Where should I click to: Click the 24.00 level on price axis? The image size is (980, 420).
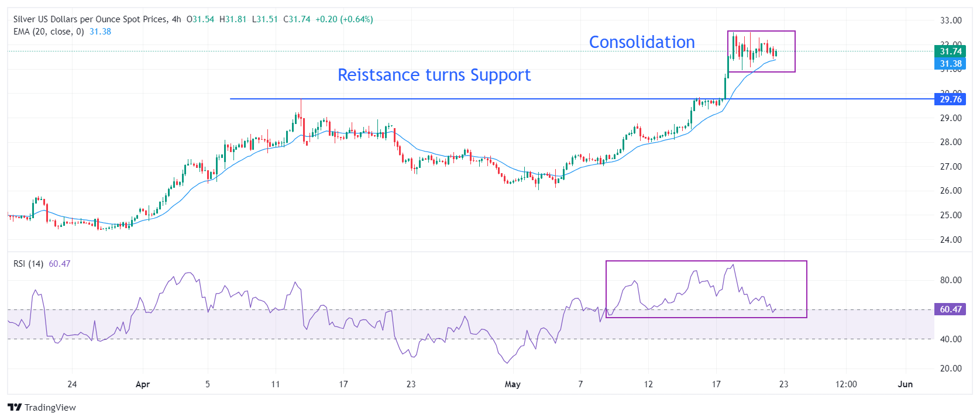point(951,240)
